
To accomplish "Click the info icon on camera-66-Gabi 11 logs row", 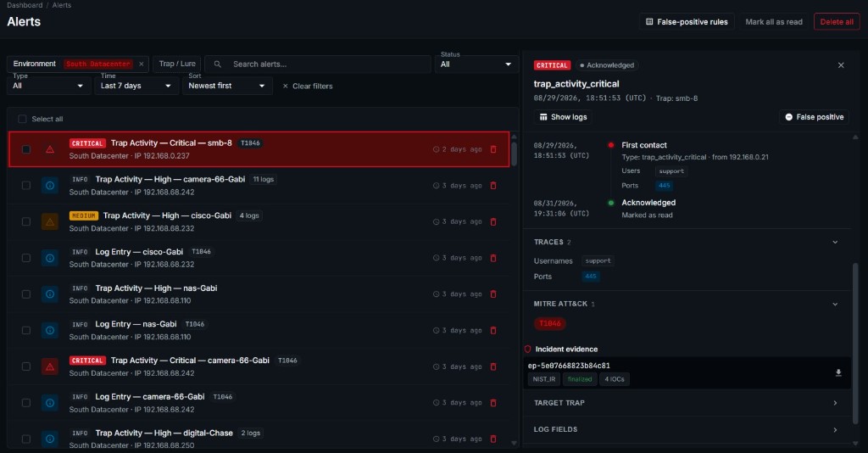I will click(50, 186).
